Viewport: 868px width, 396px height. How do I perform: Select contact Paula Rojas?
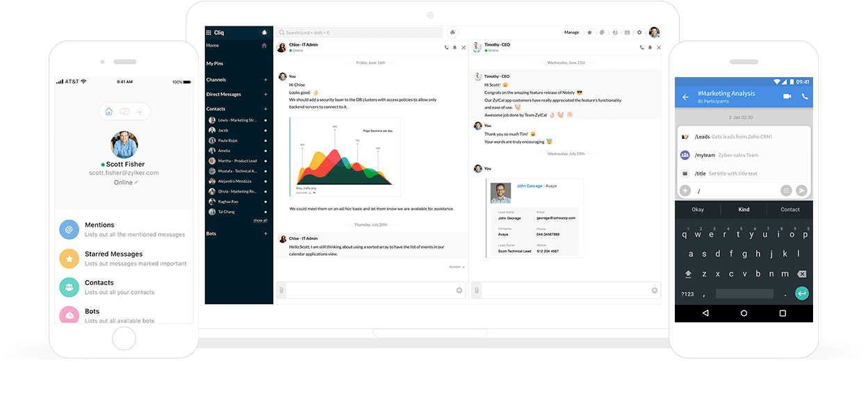[x=238, y=140]
